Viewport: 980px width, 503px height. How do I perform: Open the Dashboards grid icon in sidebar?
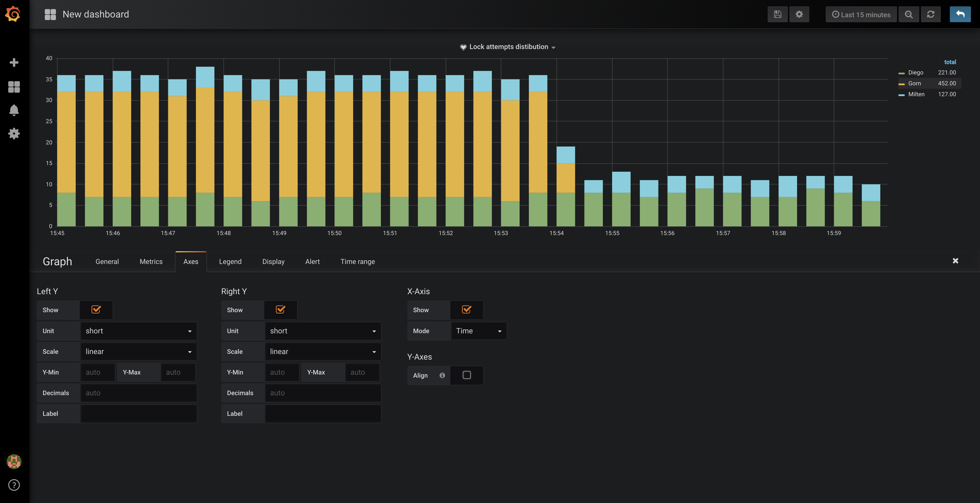coord(14,87)
